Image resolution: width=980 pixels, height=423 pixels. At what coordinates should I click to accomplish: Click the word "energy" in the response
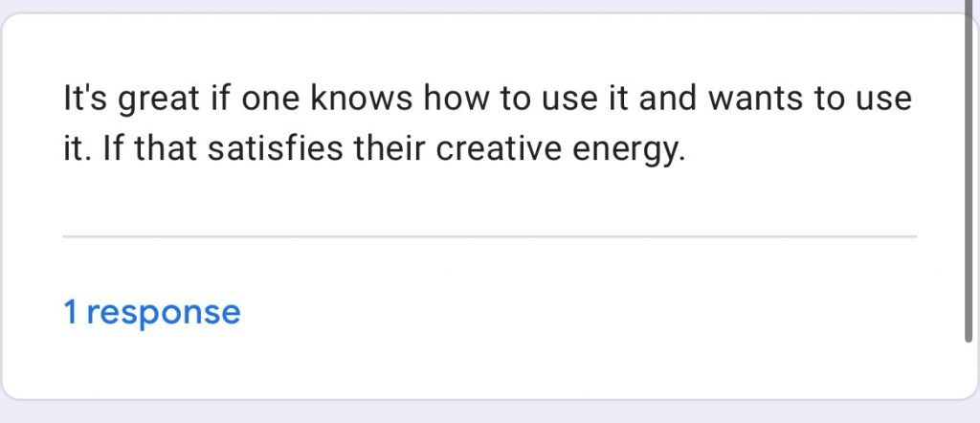(626, 152)
